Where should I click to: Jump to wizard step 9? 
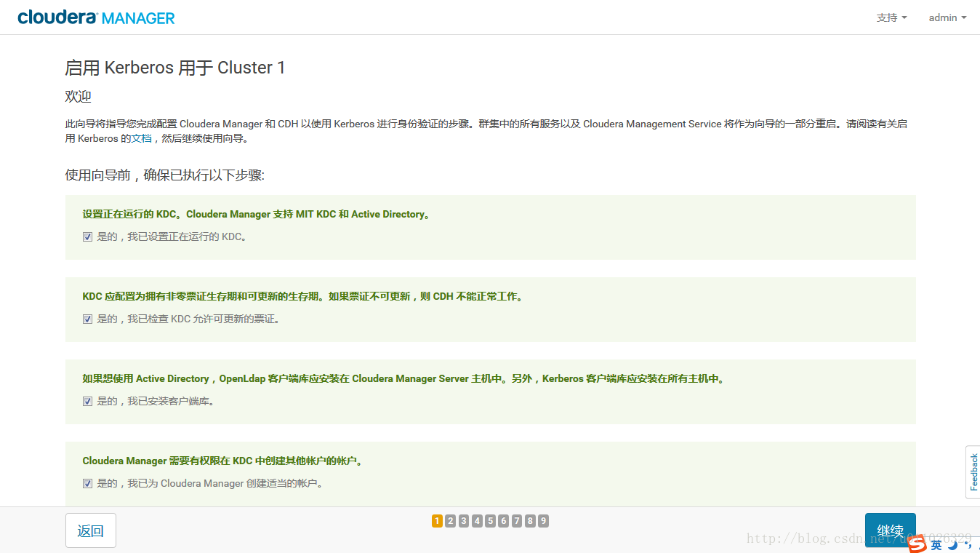[x=543, y=521]
